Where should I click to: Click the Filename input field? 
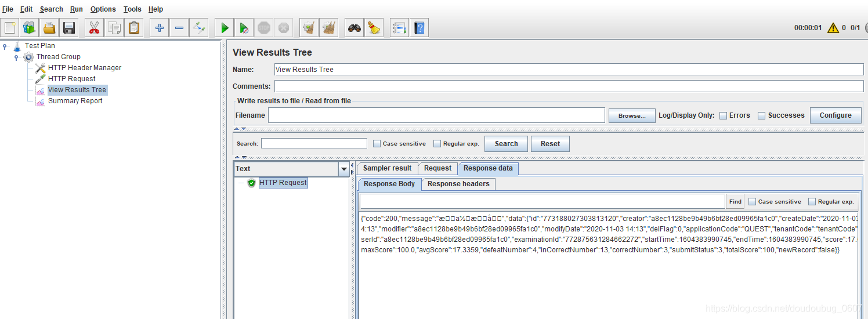point(436,115)
